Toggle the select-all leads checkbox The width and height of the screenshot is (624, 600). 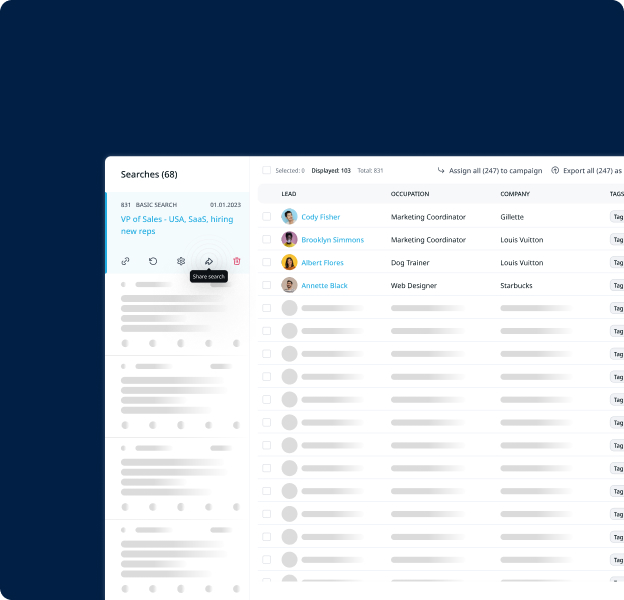tap(267, 170)
